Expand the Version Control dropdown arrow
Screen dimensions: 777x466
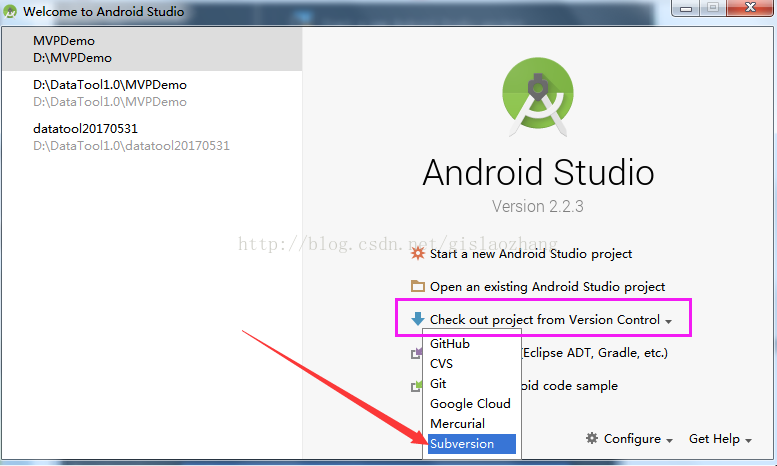point(668,322)
